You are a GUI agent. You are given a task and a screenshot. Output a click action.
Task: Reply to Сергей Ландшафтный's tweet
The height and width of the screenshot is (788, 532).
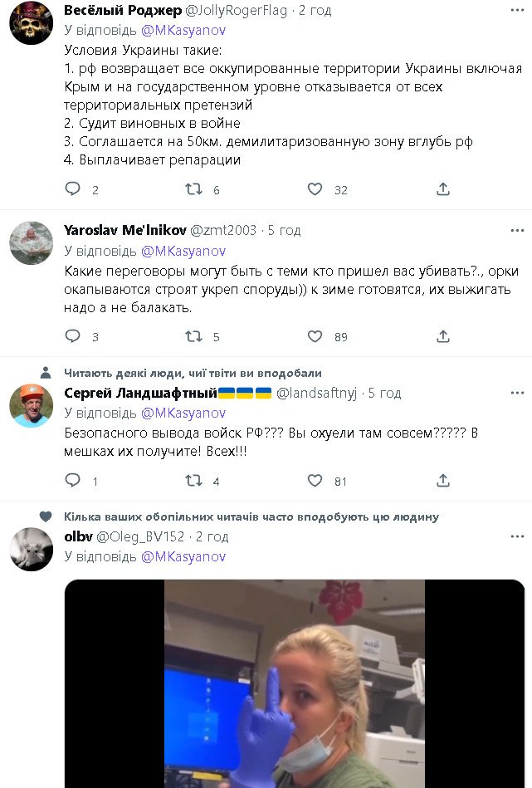[x=73, y=481]
